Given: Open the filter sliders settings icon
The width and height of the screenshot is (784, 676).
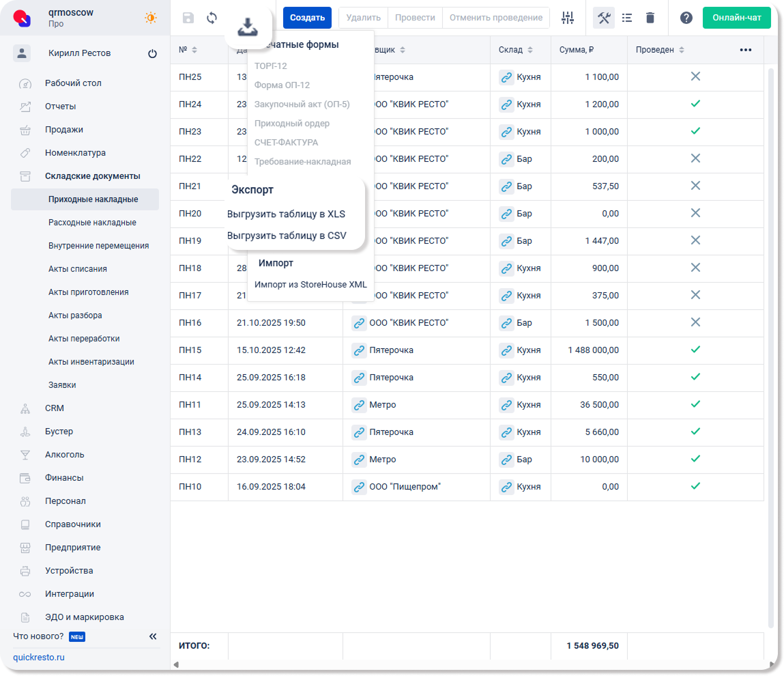Looking at the screenshot, I should click(568, 18).
